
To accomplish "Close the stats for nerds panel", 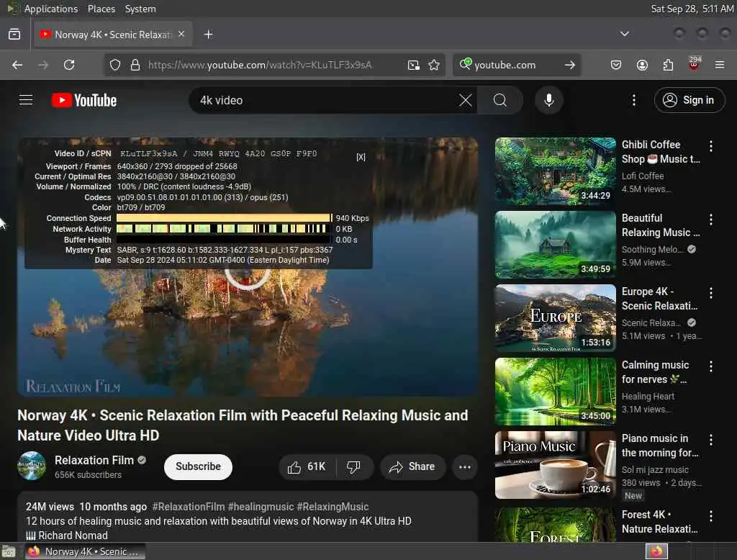I will click(x=361, y=157).
